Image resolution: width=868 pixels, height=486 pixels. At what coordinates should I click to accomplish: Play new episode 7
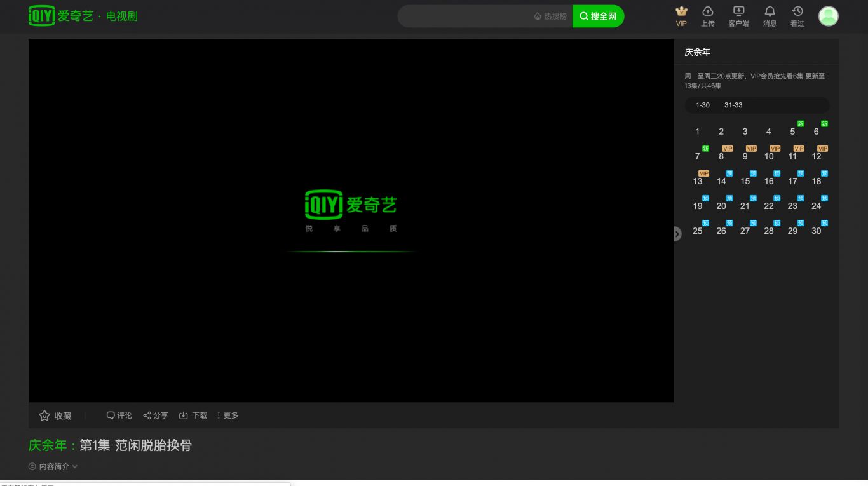click(x=697, y=156)
